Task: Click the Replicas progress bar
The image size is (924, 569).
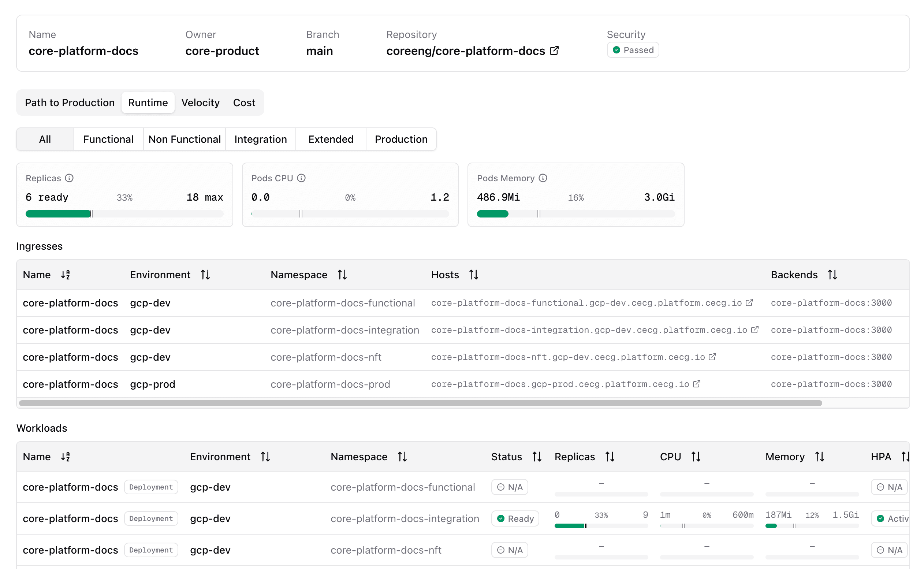Action: pos(124,214)
